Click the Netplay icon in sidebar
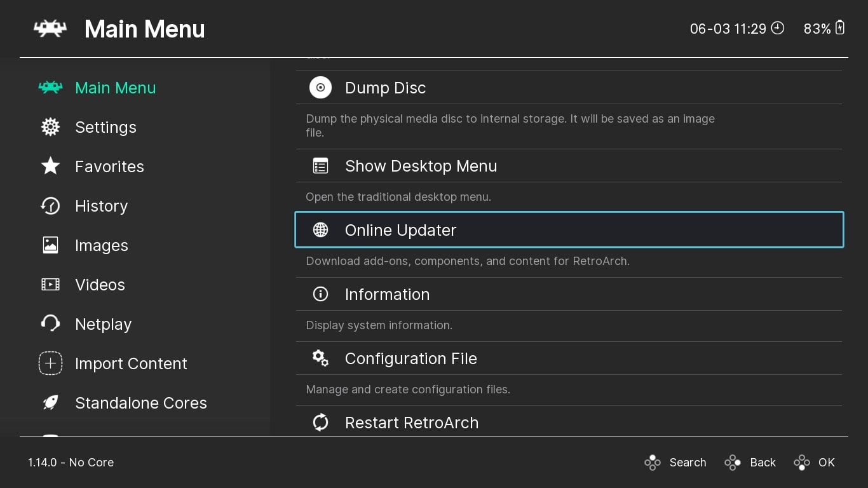 point(50,324)
